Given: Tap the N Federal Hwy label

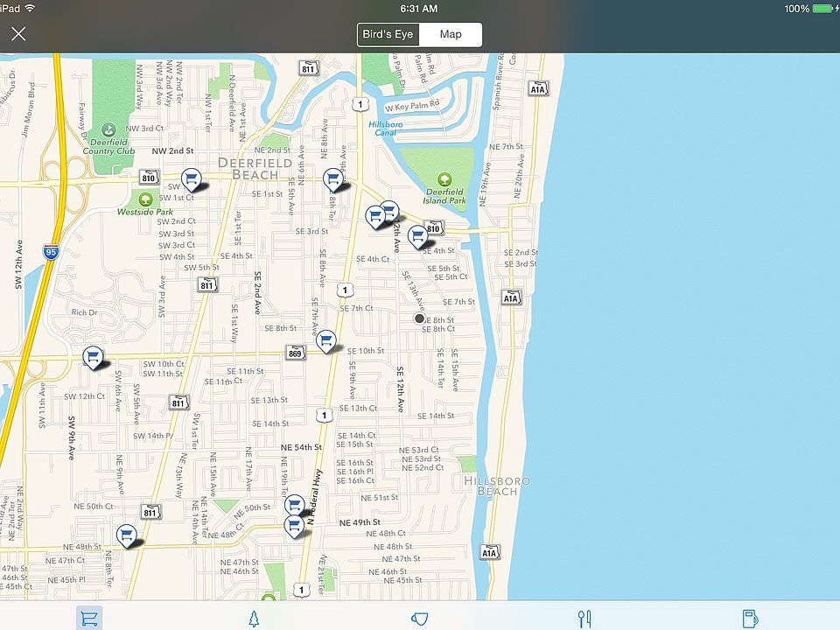Looking at the screenshot, I should 315,497.
